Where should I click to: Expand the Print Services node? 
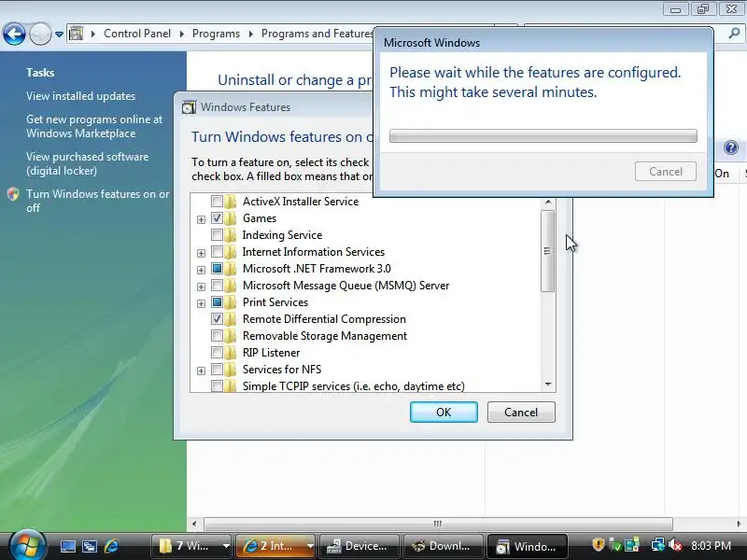(x=201, y=303)
